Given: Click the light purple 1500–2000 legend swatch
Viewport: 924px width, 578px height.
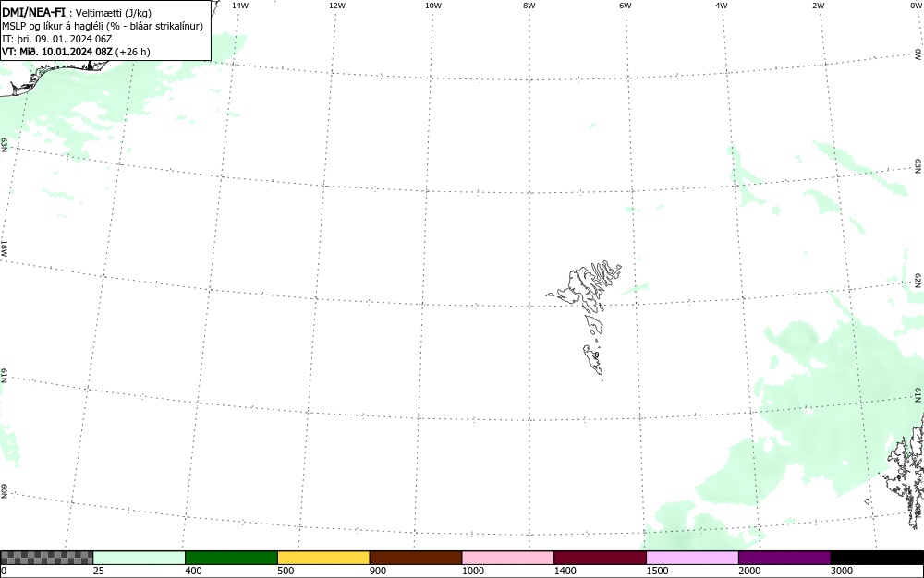Looking at the screenshot, I should point(692,558).
